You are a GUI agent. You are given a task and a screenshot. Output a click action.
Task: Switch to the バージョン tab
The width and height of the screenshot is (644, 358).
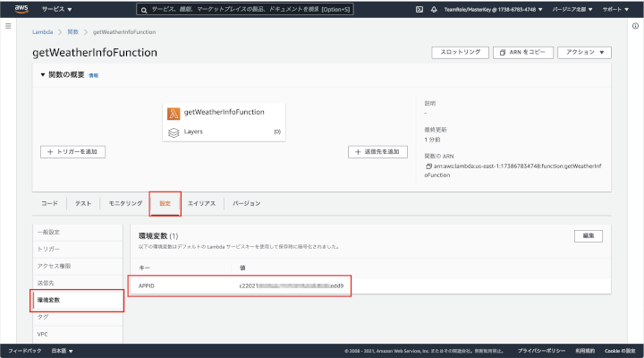pyautogui.click(x=247, y=203)
